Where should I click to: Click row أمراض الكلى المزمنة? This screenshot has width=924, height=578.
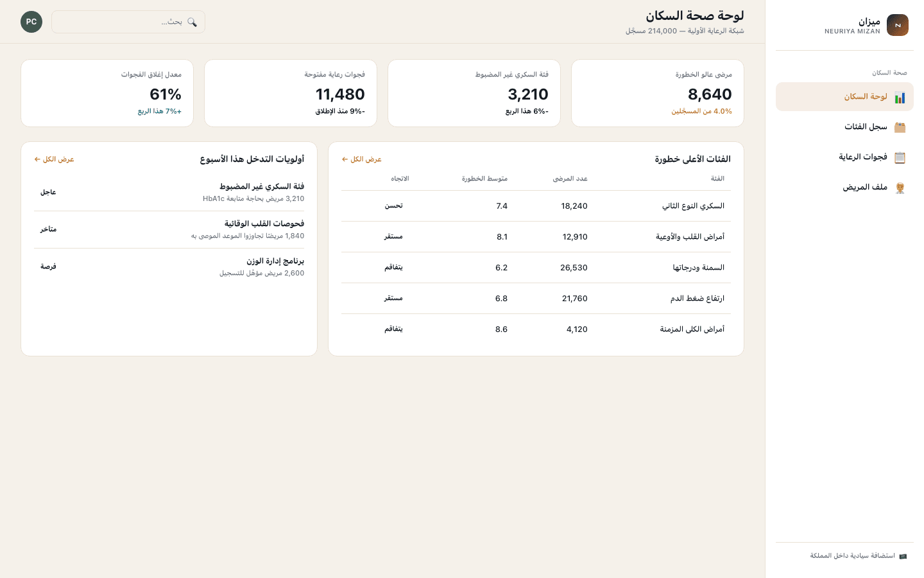click(x=536, y=329)
